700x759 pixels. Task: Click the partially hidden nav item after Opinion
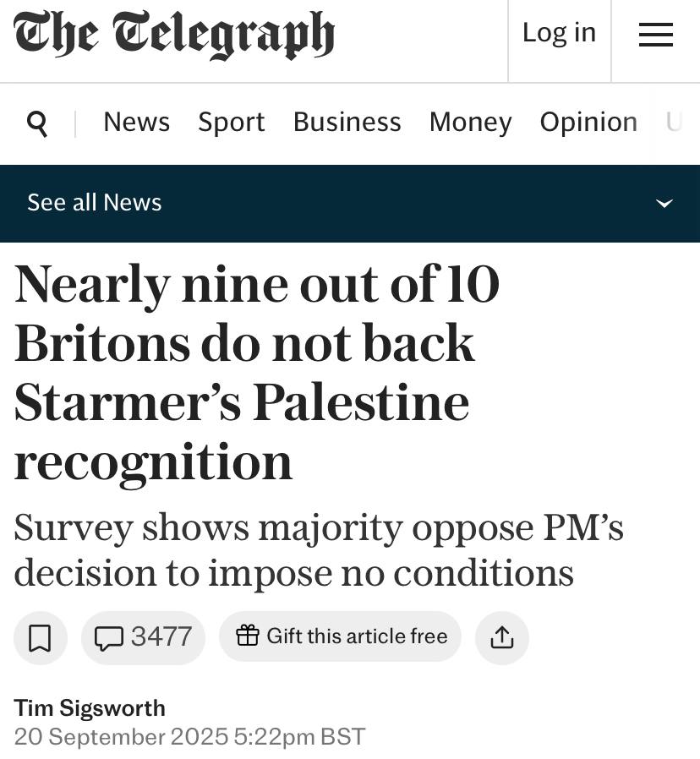point(674,122)
